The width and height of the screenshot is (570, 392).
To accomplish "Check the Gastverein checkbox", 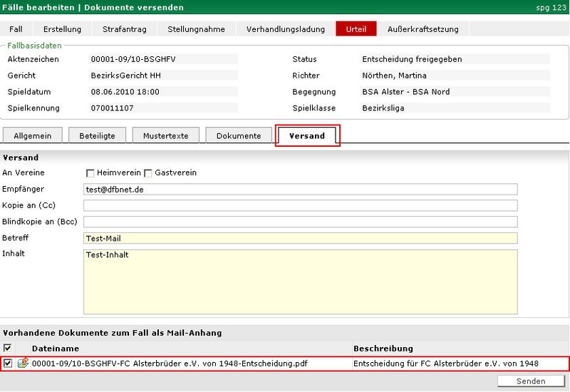I will (148, 173).
